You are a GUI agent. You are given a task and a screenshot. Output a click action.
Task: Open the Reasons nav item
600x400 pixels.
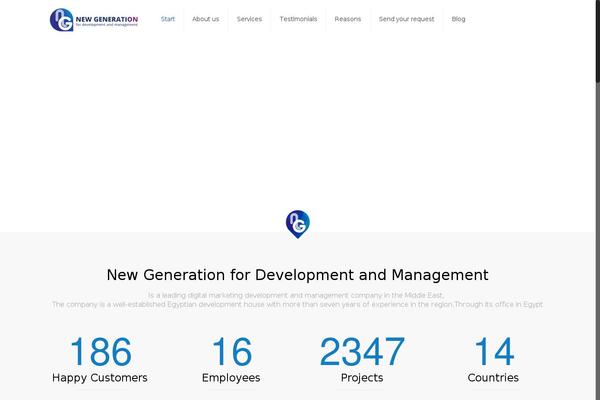click(x=347, y=19)
